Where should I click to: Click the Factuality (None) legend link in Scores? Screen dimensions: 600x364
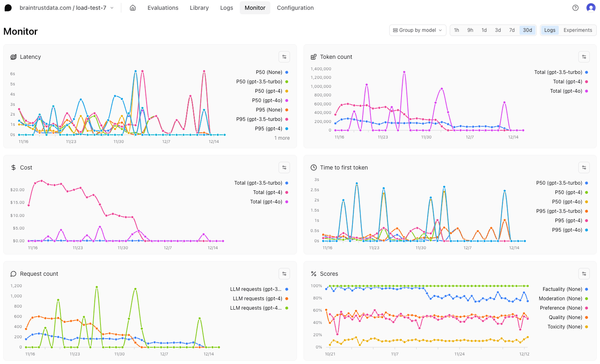(562, 289)
